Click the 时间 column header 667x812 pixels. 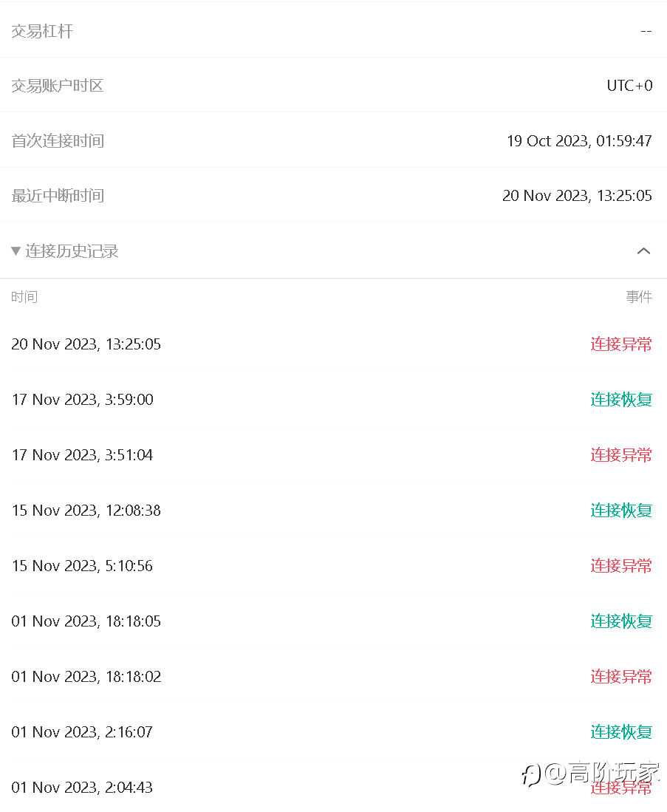24,297
